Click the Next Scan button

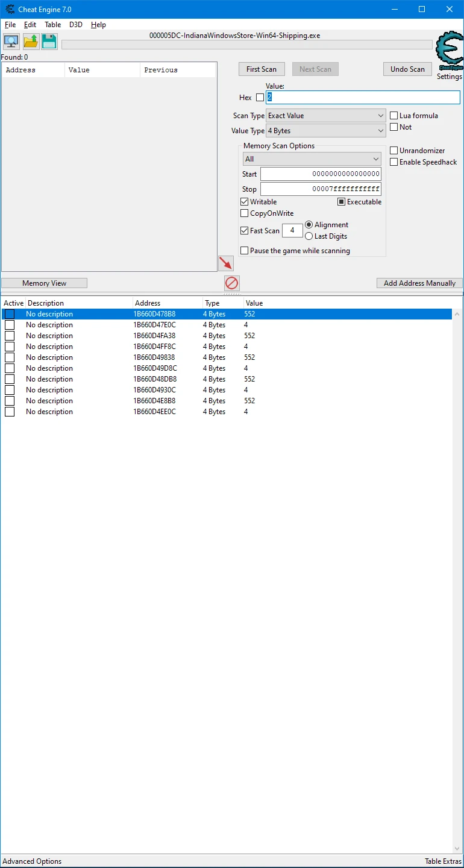[x=315, y=69]
